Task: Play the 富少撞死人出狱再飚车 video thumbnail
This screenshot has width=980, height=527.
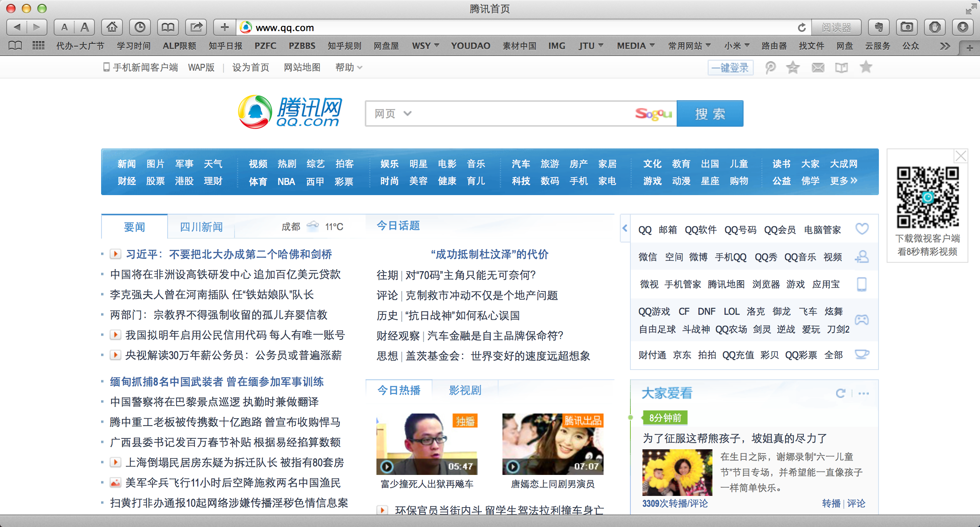Action: point(427,444)
